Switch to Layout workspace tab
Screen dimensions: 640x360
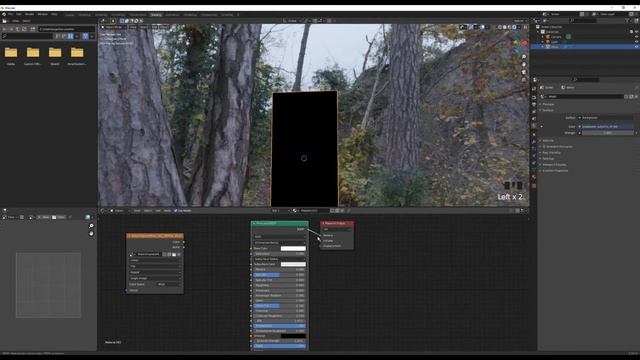coord(70,15)
